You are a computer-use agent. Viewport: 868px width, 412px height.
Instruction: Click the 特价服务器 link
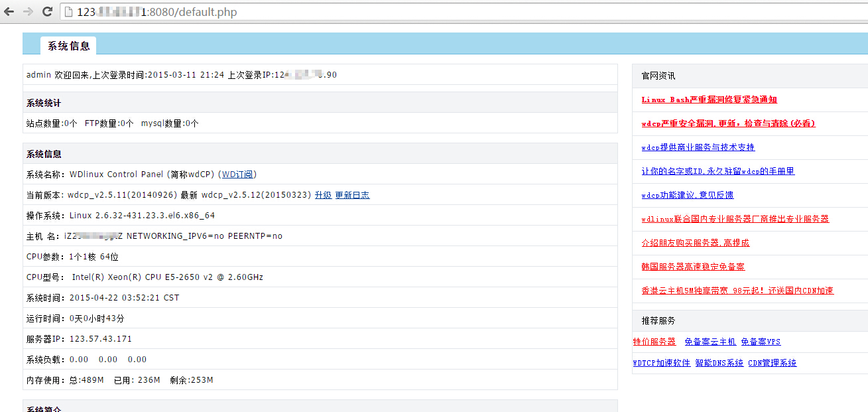coord(654,342)
